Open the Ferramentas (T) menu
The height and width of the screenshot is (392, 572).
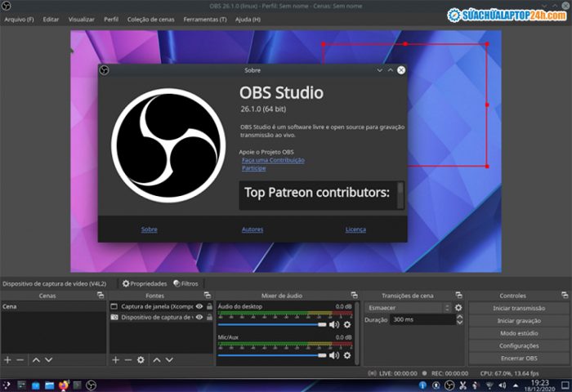pos(205,19)
